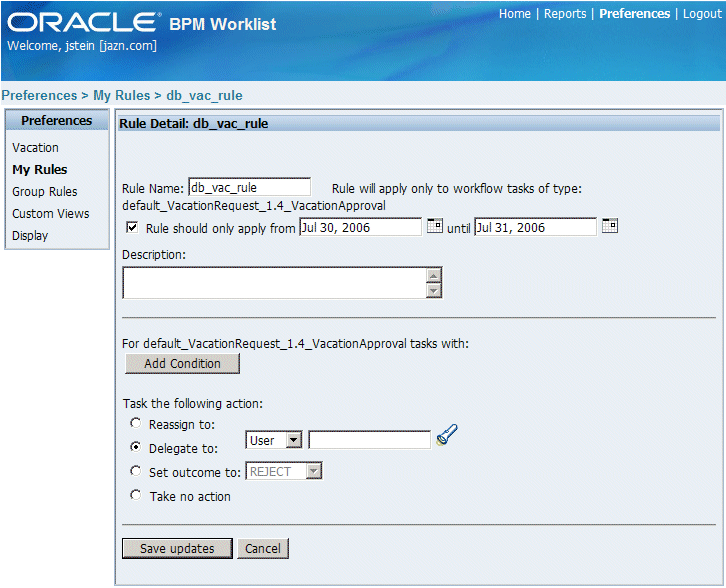This screenshot has width=726, height=588.
Task: Click the from date field 'Jul 30, 2006'
Action: coord(360,227)
